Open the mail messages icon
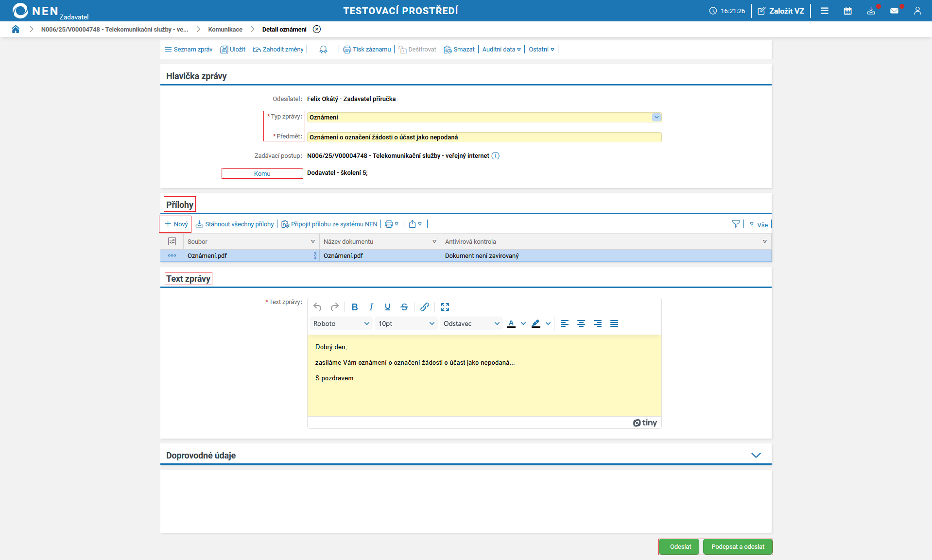The height and width of the screenshot is (560, 932). (x=894, y=11)
